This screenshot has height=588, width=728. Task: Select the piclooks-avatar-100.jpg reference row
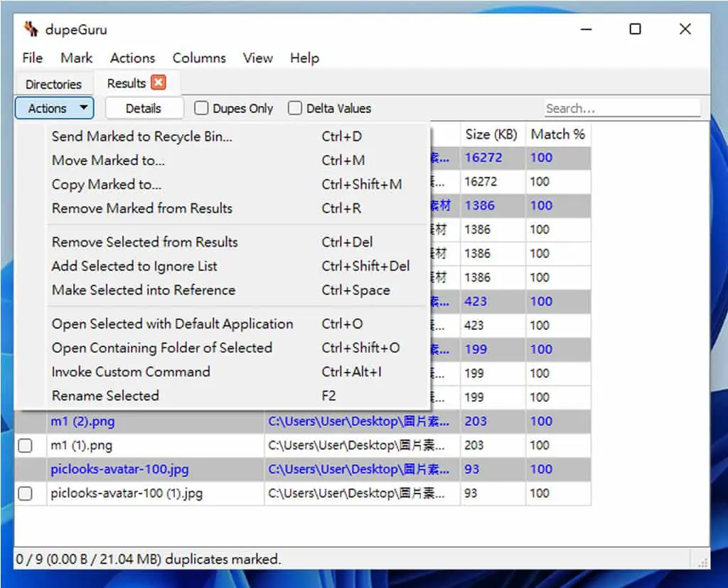303,469
